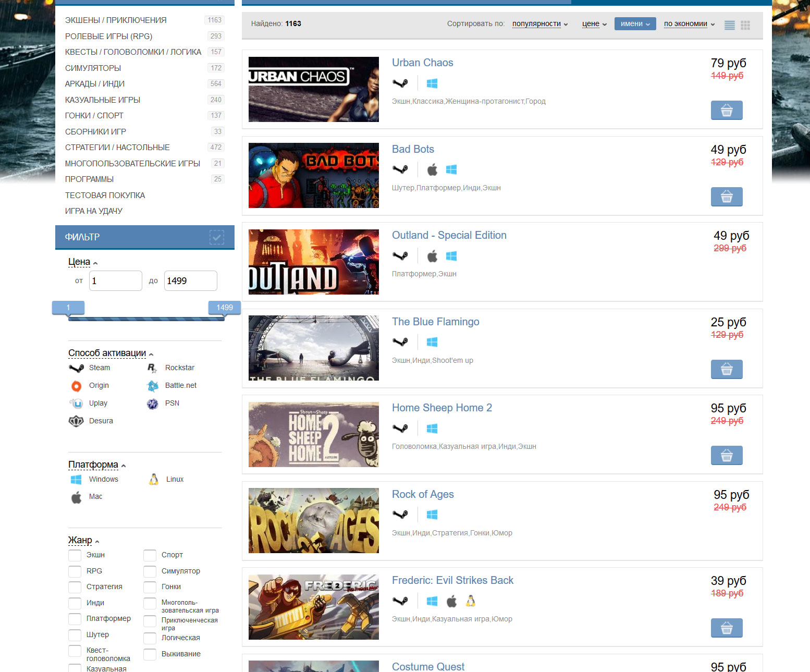Check the Платформер genre checkbox
This screenshot has height=672, width=810.
(x=75, y=619)
